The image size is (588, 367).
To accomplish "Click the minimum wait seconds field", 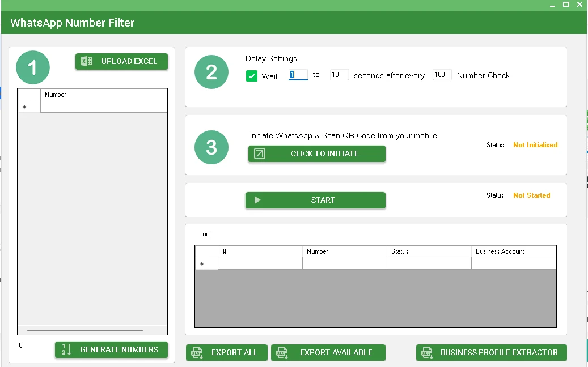I will click(x=298, y=75).
